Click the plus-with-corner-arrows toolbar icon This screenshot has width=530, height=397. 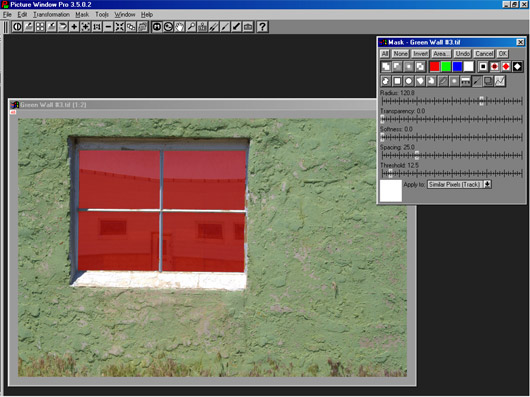pyautogui.click(x=86, y=27)
